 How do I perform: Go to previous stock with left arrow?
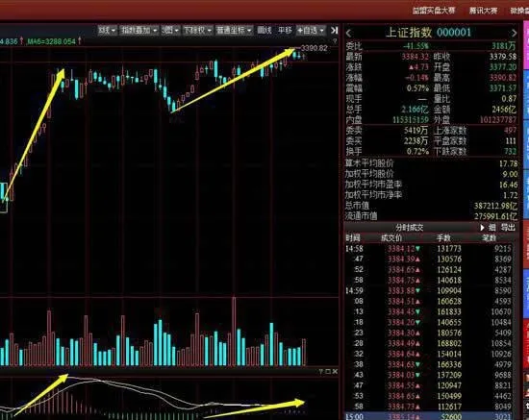coord(349,33)
